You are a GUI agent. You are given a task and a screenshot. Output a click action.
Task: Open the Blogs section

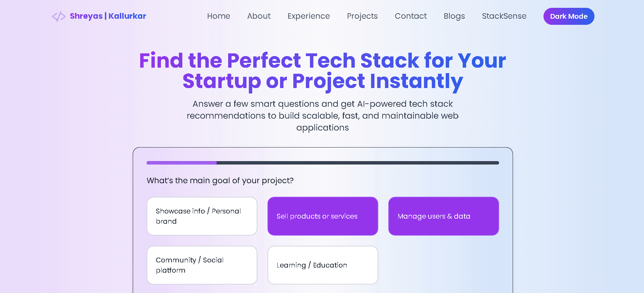pyautogui.click(x=454, y=16)
